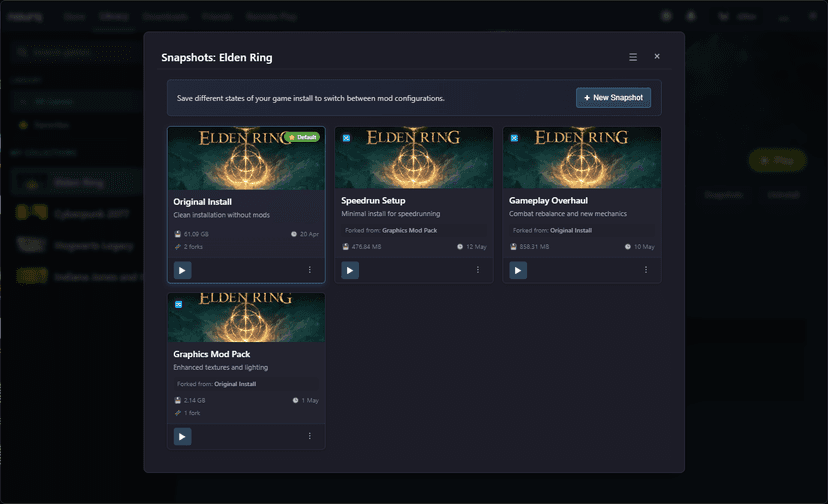Viewport: 828px width, 504px height.
Task: Click 'Enhanced textures and lighting' description
Action: pyautogui.click(x=221, y=368)
